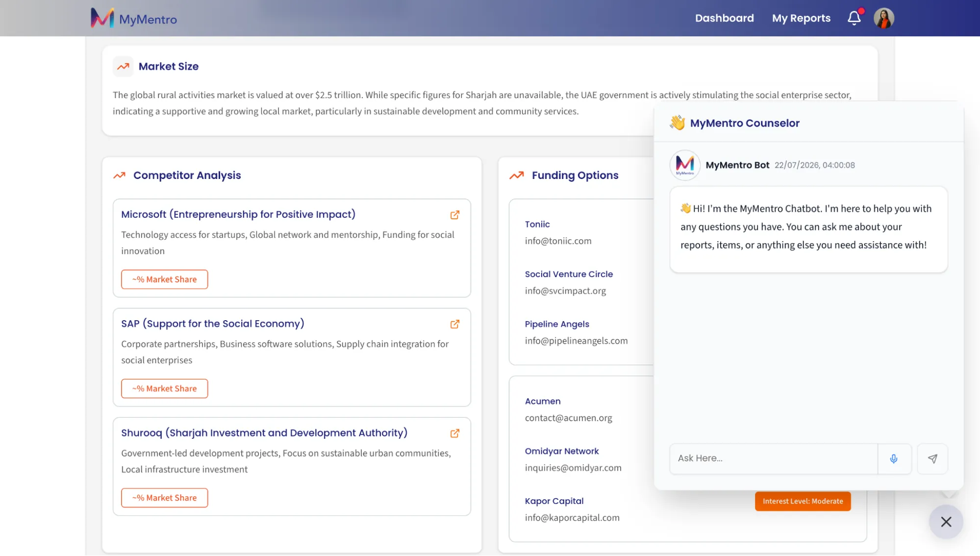The image size is (980, 556).
Task: Click the MyMentro Bot avatar
Action: coord(684,165)
